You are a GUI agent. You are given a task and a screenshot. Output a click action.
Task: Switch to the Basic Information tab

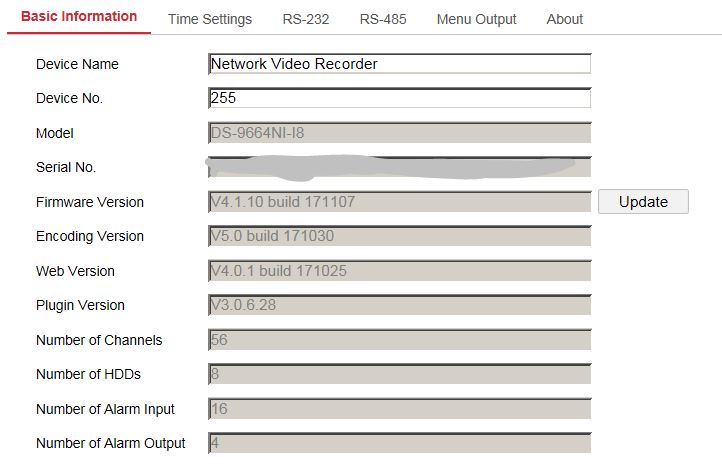click(79, 17)
